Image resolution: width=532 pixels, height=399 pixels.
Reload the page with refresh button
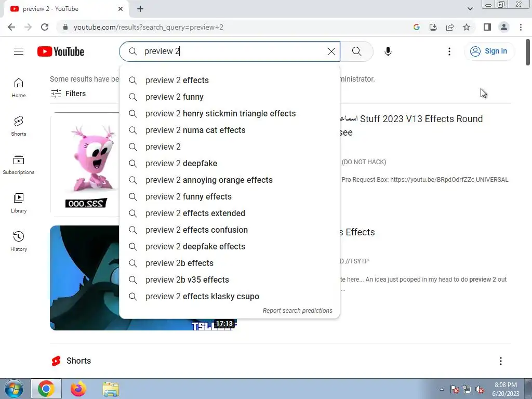pyautogui.click(x=45, y=27)
